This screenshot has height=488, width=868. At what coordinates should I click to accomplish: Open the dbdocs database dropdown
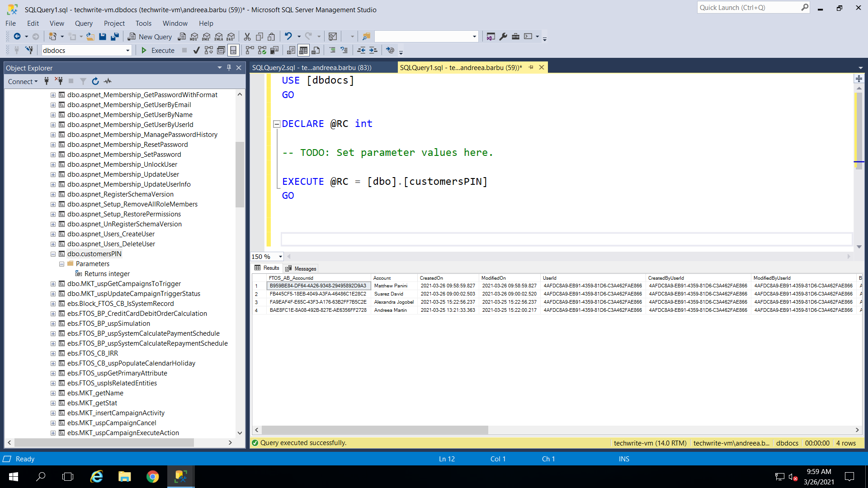click(x=127, y=50)
